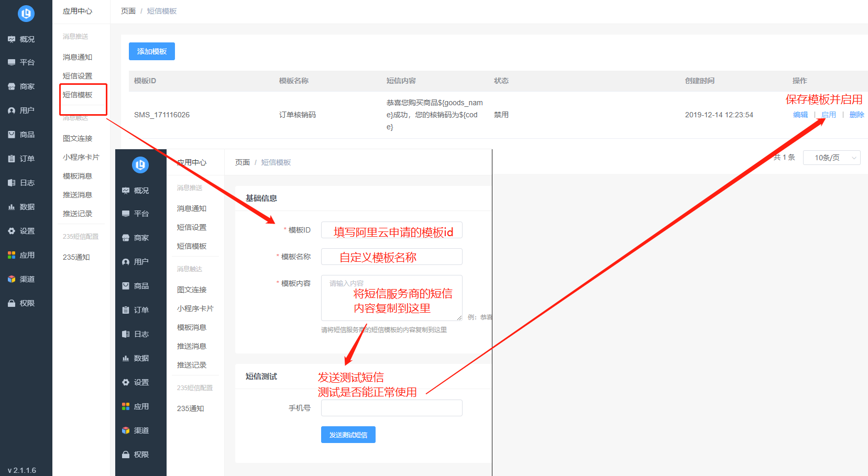
Task: Open 短信设置 in the outer page submenu
Action: [78, 76]
